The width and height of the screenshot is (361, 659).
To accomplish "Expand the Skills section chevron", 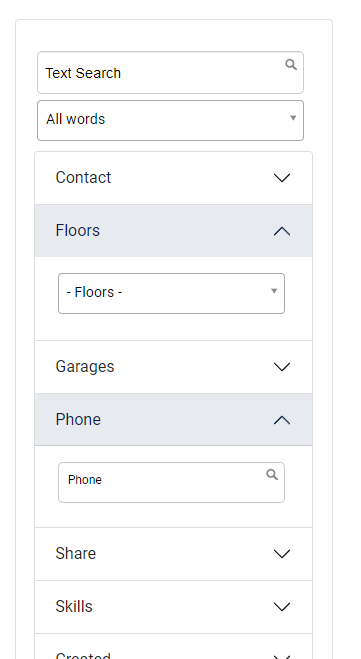I will pyautogui.click(x=282, y=607).
